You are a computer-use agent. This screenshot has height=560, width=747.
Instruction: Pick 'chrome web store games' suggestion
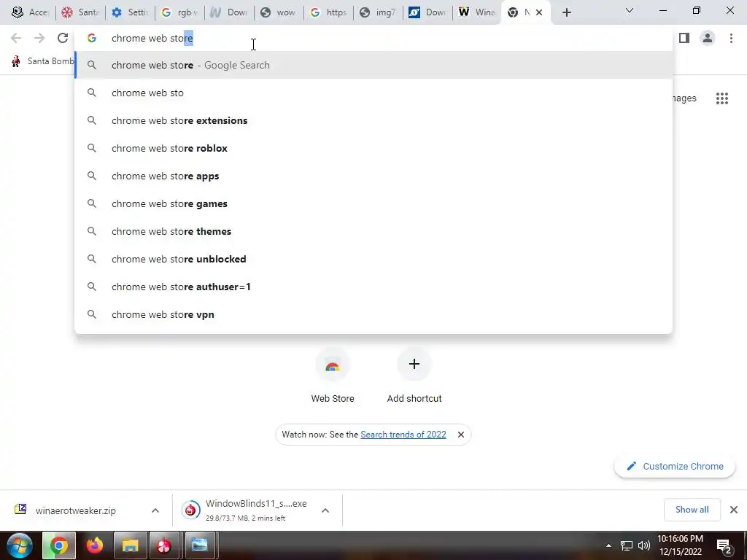373,203
